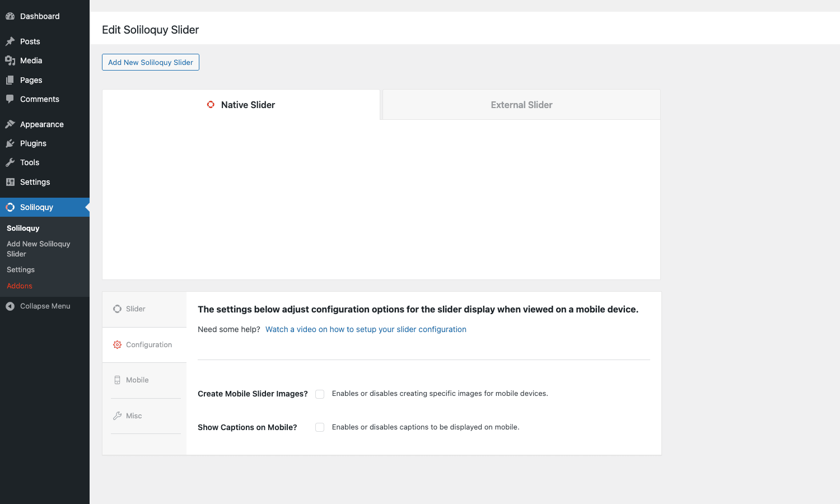Screen dimensions: 840x504
Task: Open Soliloquy Settings submenu link
Action: coord(21,270)
